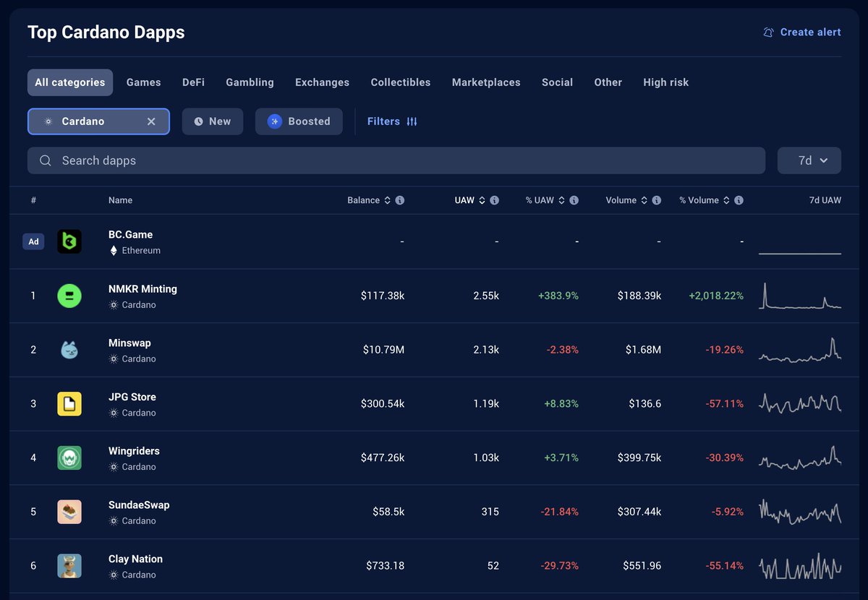Image resolution: width=868 pixels, height=600 pixels.
Task: Switch to the DeFi category
Action: [x=193, y=82]
